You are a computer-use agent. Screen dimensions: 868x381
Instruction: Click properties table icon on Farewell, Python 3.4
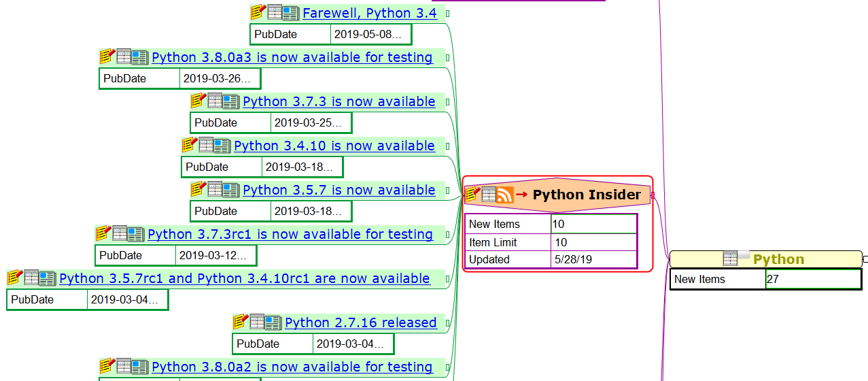click(275, 12)
